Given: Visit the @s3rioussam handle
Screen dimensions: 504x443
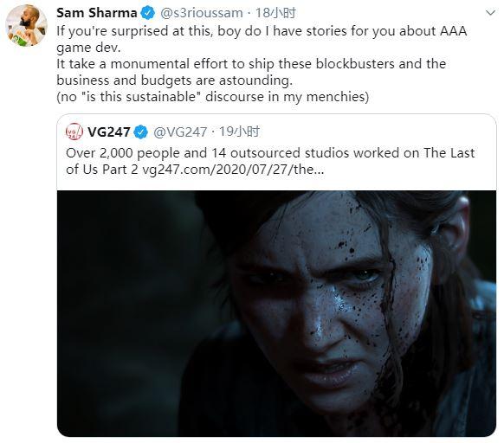Looking at the screenshot, I should (x=202, y=13).
